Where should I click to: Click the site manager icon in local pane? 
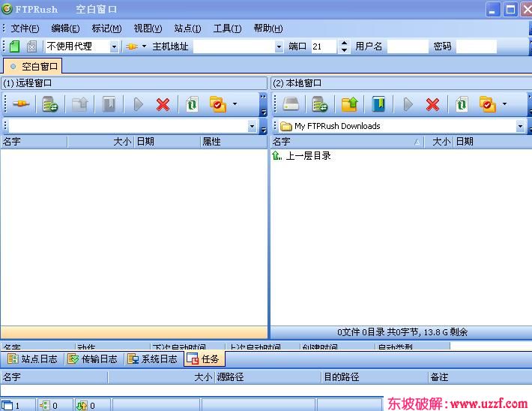(x=320, y=104)
